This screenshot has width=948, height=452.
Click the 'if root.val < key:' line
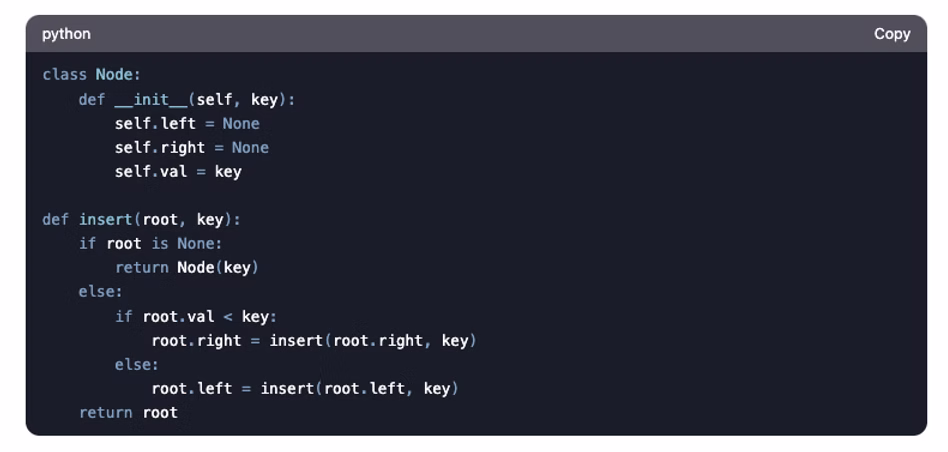click(196, 316)
